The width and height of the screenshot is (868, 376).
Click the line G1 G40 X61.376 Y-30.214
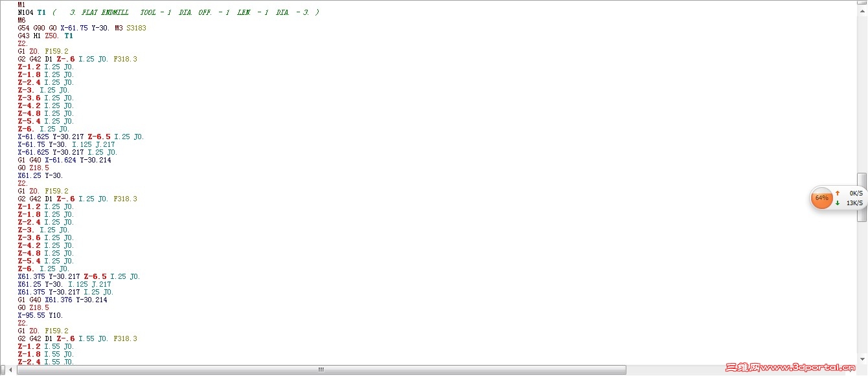pos(62,300)
